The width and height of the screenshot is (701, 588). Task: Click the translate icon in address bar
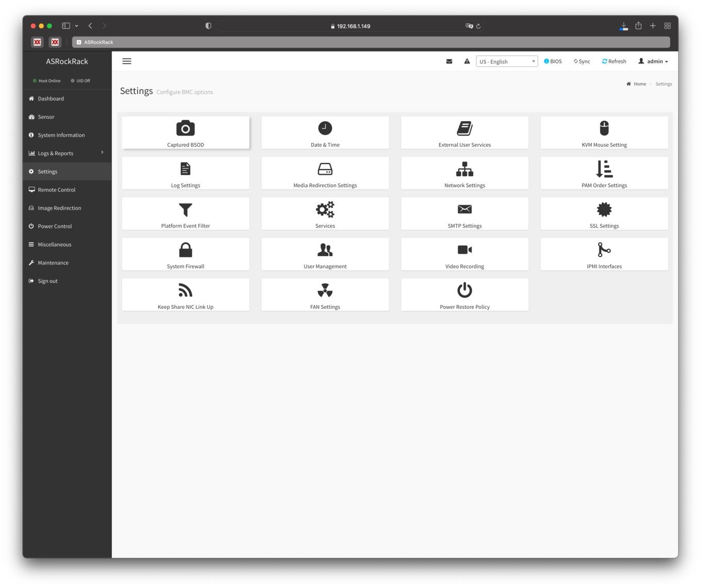click(469, 26)
